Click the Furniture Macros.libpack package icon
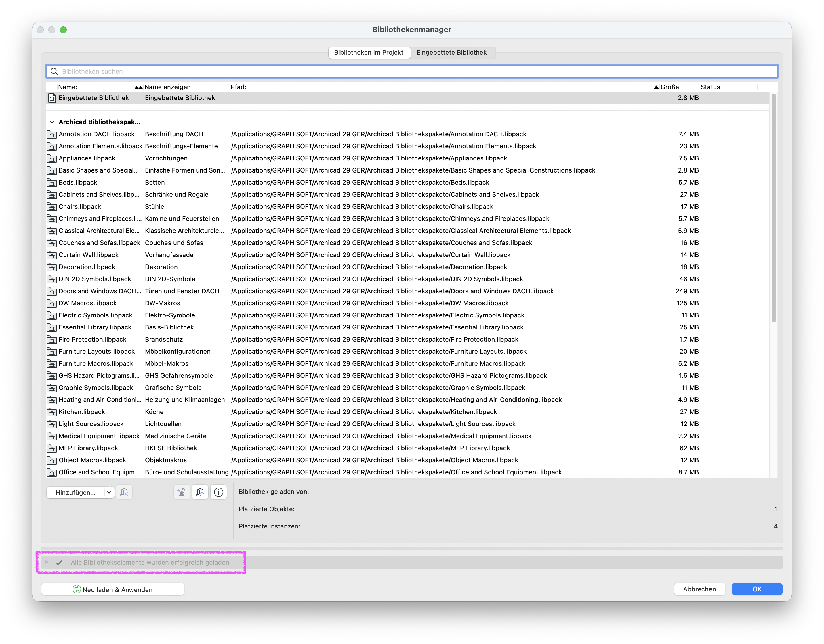The width and height of the screenshot is (824, 644). click(x=52, y=363)
